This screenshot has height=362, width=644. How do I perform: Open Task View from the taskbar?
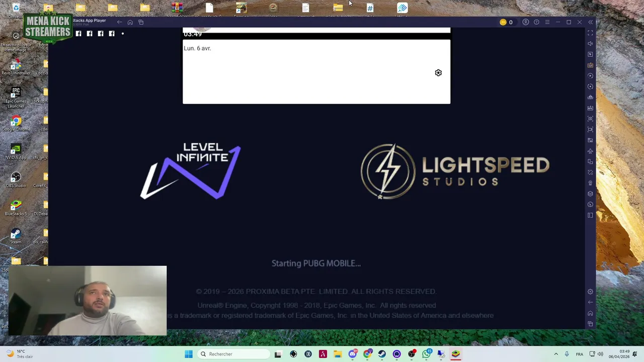278,354
